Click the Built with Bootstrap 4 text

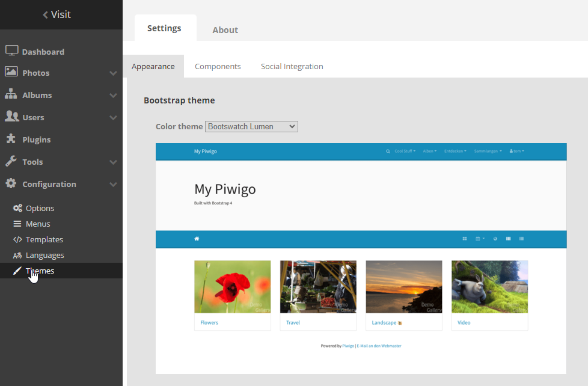pos(213,203)
